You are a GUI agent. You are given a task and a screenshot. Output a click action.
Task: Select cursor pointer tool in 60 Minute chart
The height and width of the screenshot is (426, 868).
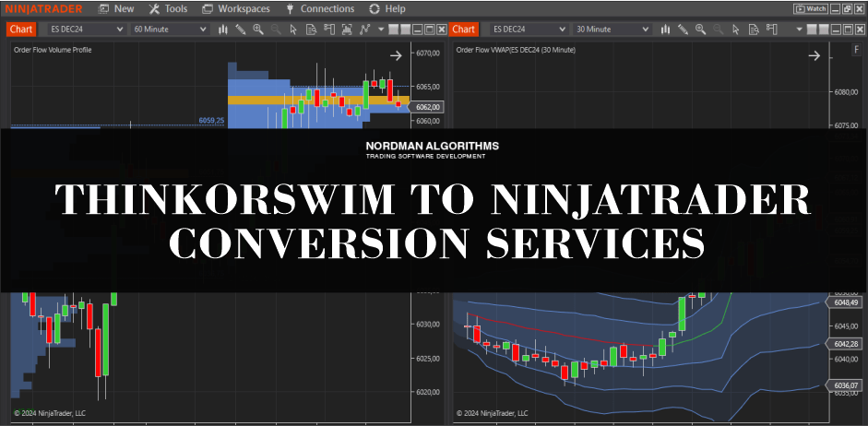(293, 30)
